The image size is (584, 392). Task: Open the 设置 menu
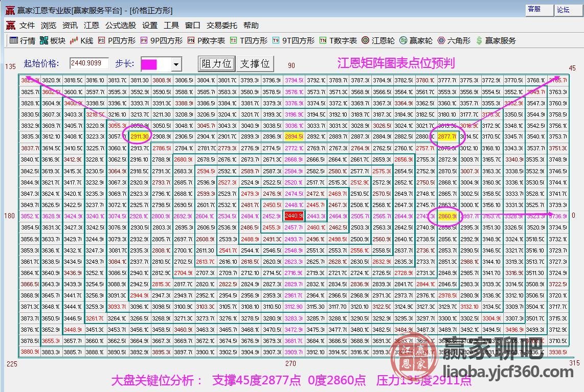150,26
